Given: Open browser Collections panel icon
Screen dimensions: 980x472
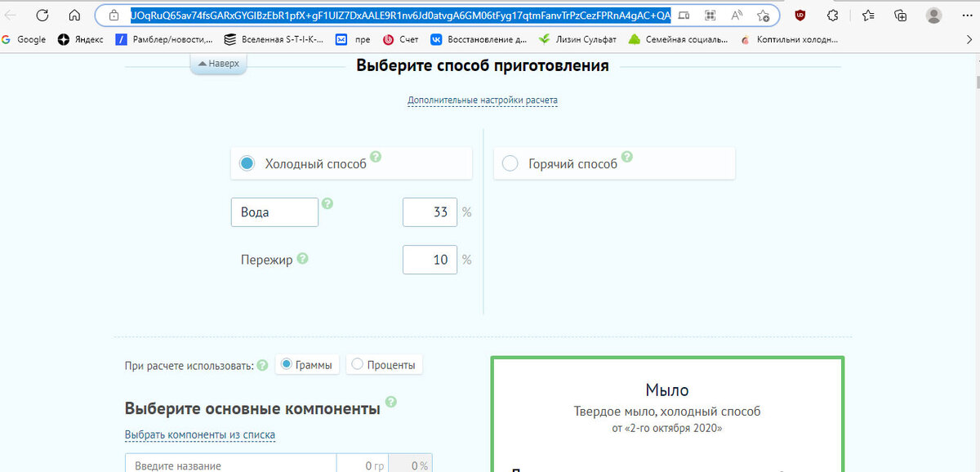Looking at the screenshot, I should (x=901, y=15).
